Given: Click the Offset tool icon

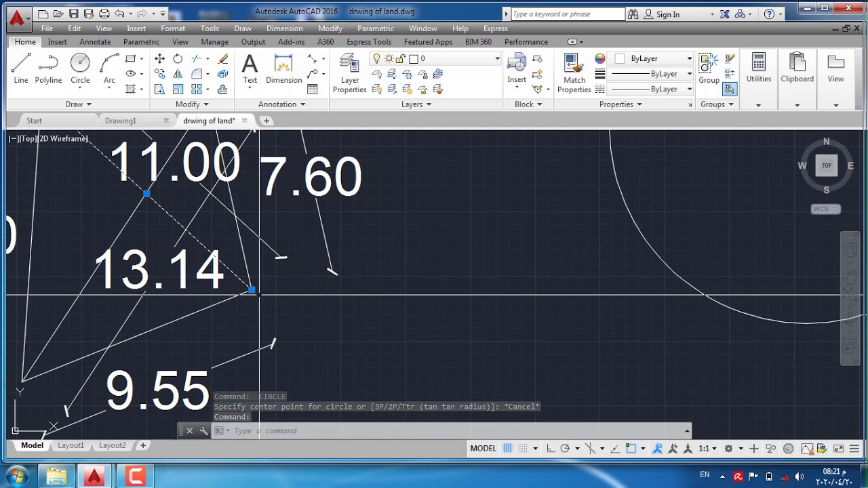Looking at the screenshot, I should pos(222,89).
